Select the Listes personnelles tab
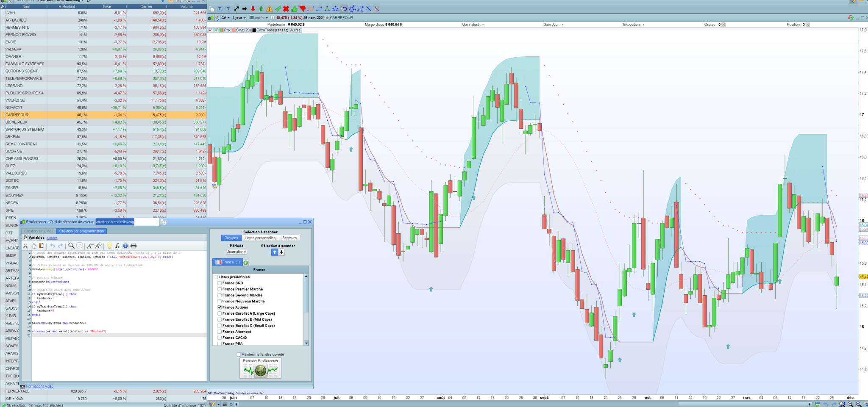 [x=260, y=238]
